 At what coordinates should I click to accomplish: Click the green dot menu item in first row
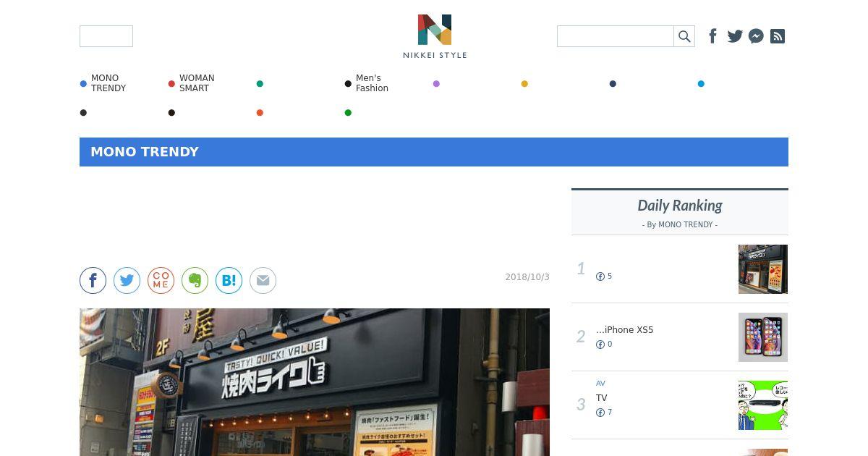pos(260,84)
